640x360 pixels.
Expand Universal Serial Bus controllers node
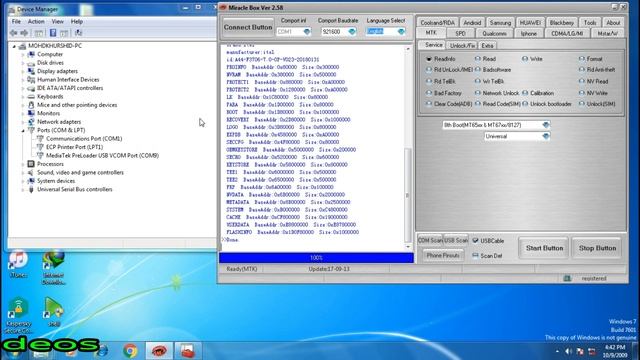coord(23,189)
